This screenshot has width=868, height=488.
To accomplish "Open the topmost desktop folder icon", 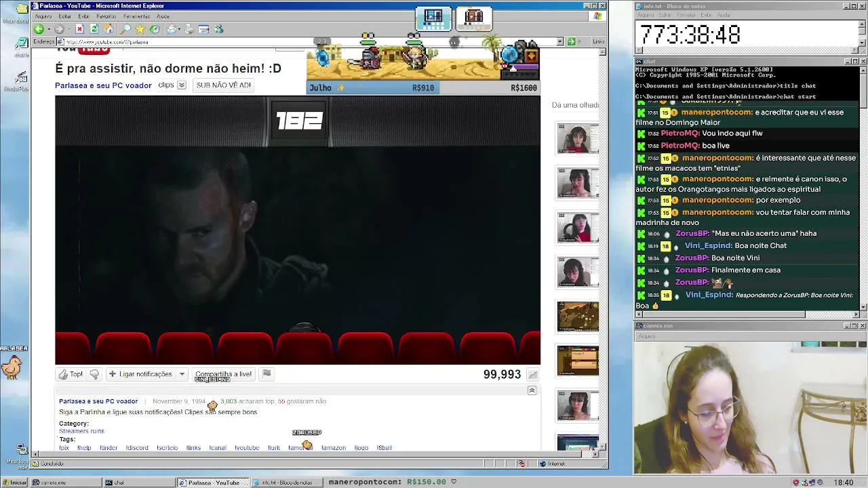I will click(22, 9).
